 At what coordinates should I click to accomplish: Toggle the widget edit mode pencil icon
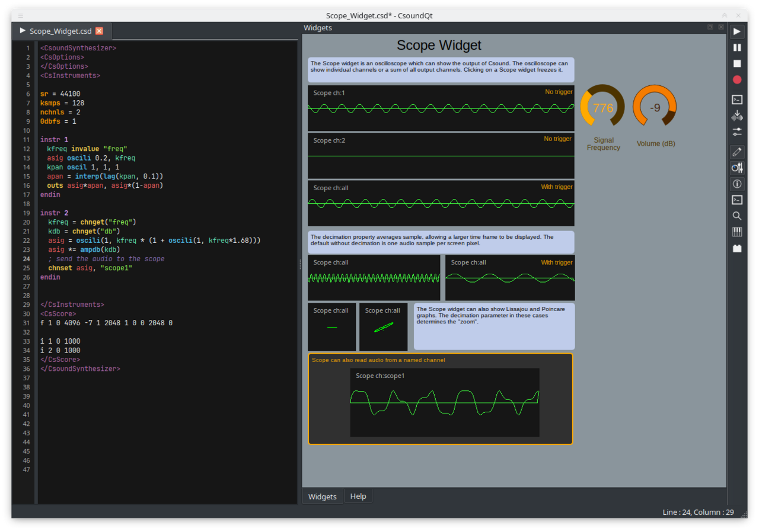(x=737, y=152)
